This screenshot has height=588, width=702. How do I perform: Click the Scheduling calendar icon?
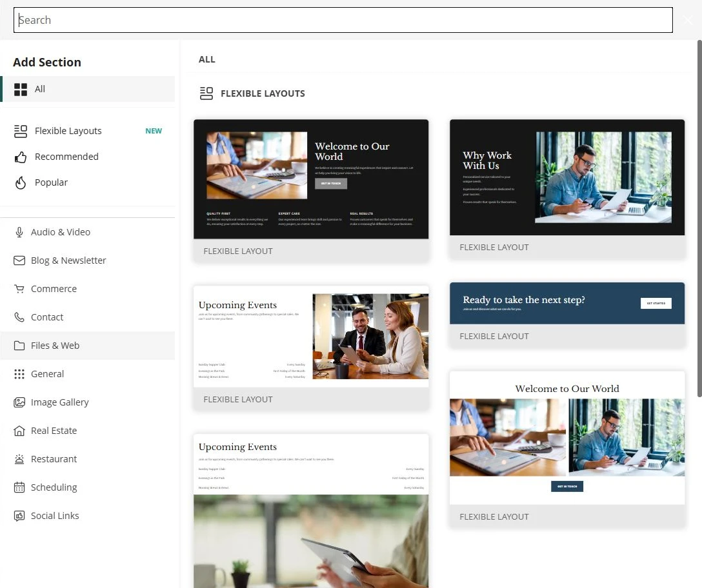(19, 487)
